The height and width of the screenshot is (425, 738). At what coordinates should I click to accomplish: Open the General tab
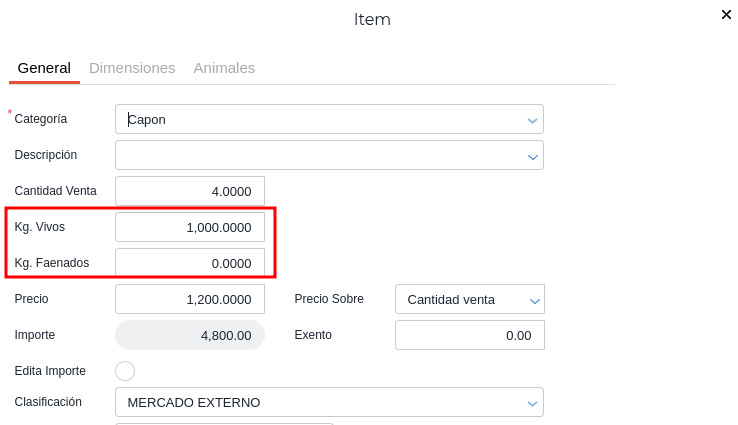pos(44,68)
